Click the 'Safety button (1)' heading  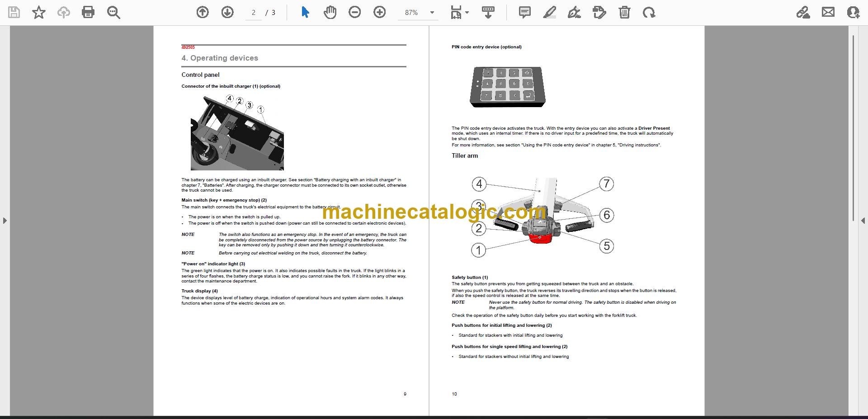pyautogui.click(x=470, y=278)
